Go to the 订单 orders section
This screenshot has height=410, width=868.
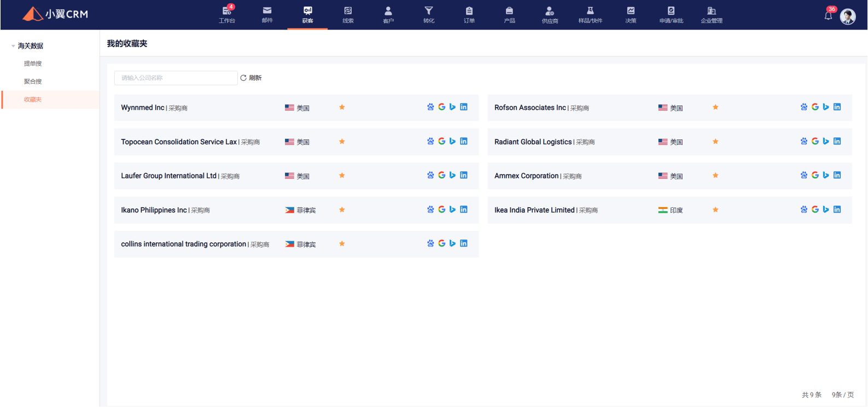pos(469,15)
